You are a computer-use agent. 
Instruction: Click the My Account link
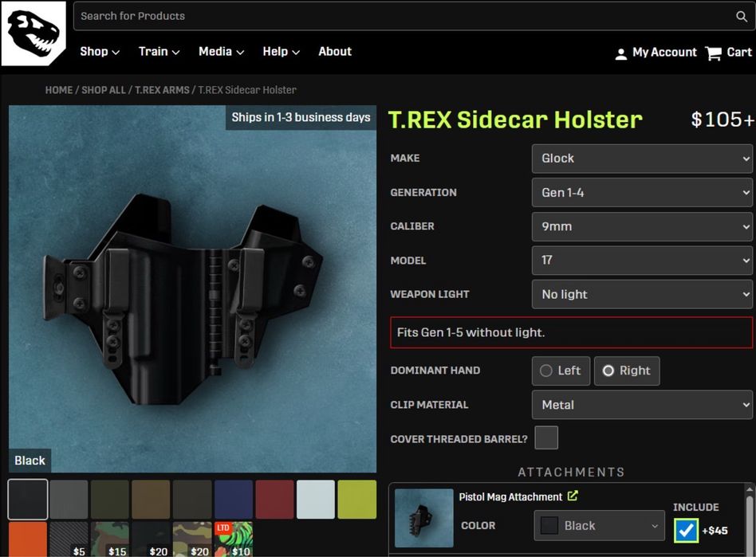[664, 53]
